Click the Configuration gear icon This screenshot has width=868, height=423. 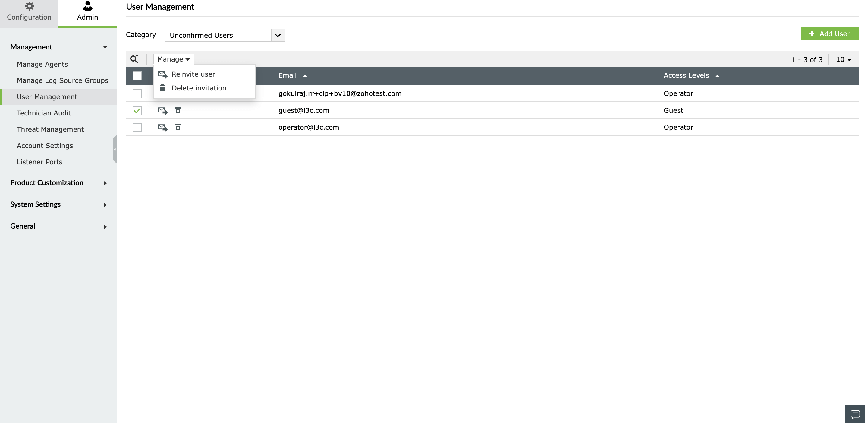[x=29, y=6]
